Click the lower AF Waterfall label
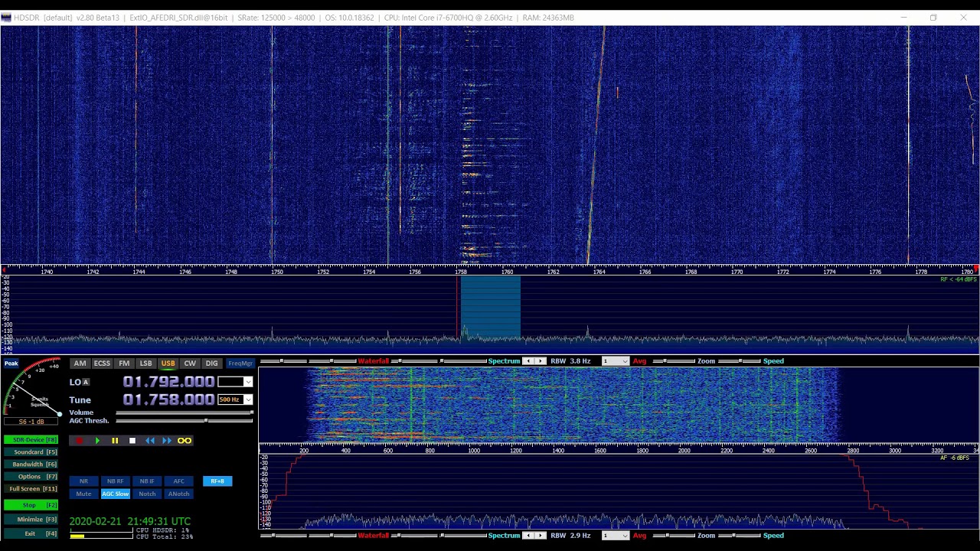980x551 pixels. click(374, 536)
